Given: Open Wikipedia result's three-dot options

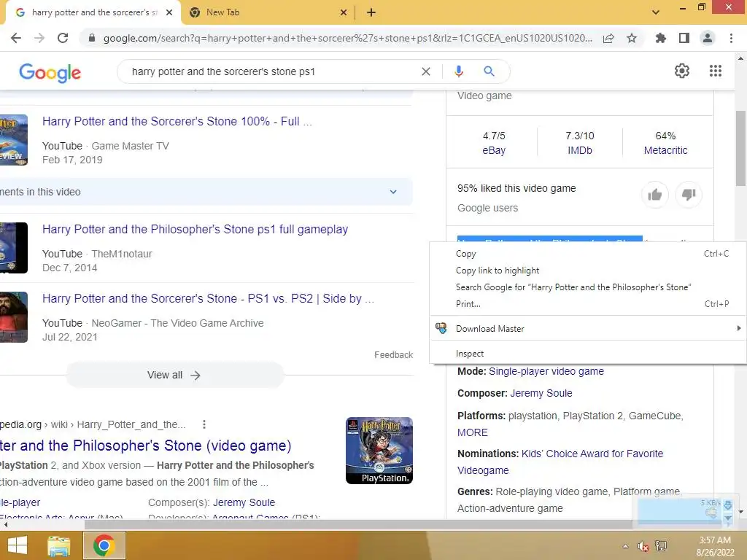Looking at the screenshot, I should coord(204,424).
